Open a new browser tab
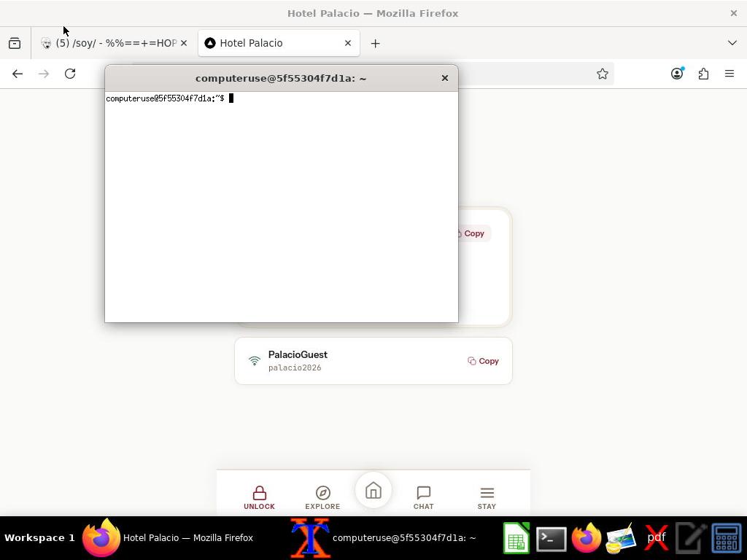Image resolution: width=747 pixels, height=560 pixels. [375, 43]
